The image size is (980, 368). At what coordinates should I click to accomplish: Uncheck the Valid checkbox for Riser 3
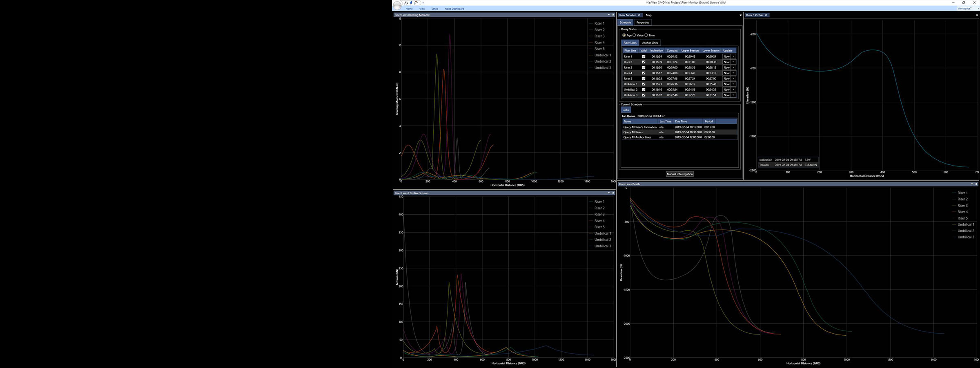[x=644, y=67]
